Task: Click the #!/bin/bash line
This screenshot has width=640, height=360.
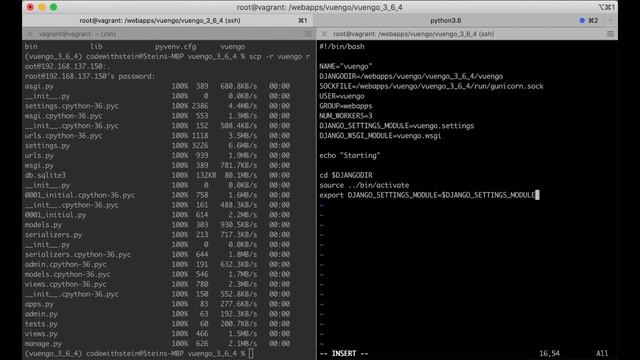Action: [x=342, y=47]
